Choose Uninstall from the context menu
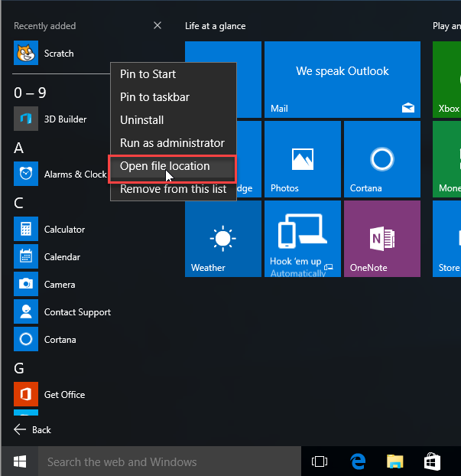 (x=174, y=120)
